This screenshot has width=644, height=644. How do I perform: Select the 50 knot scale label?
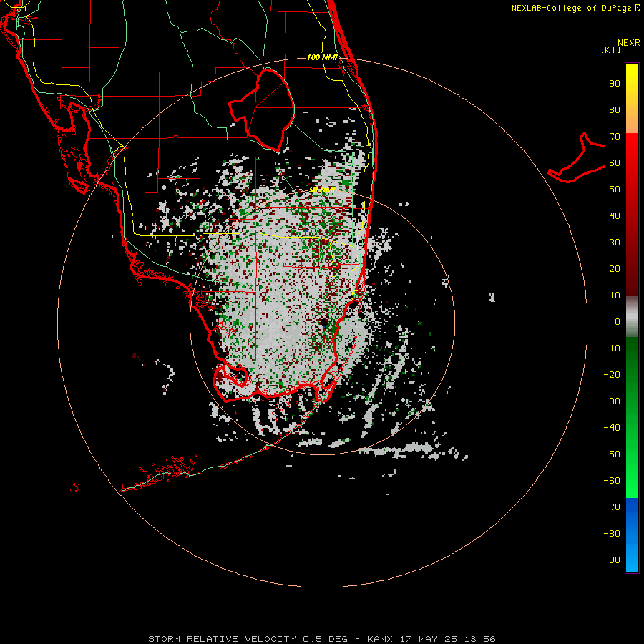point(615,190)
